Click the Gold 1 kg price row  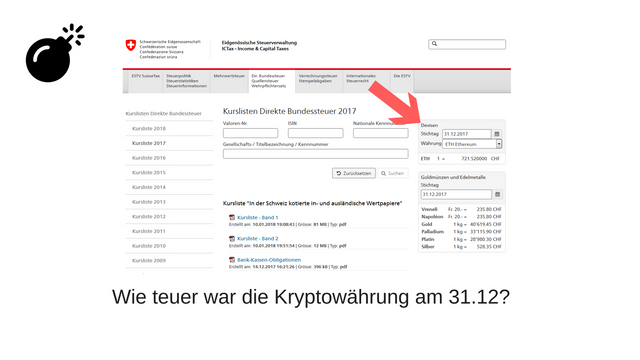[461, 224]
